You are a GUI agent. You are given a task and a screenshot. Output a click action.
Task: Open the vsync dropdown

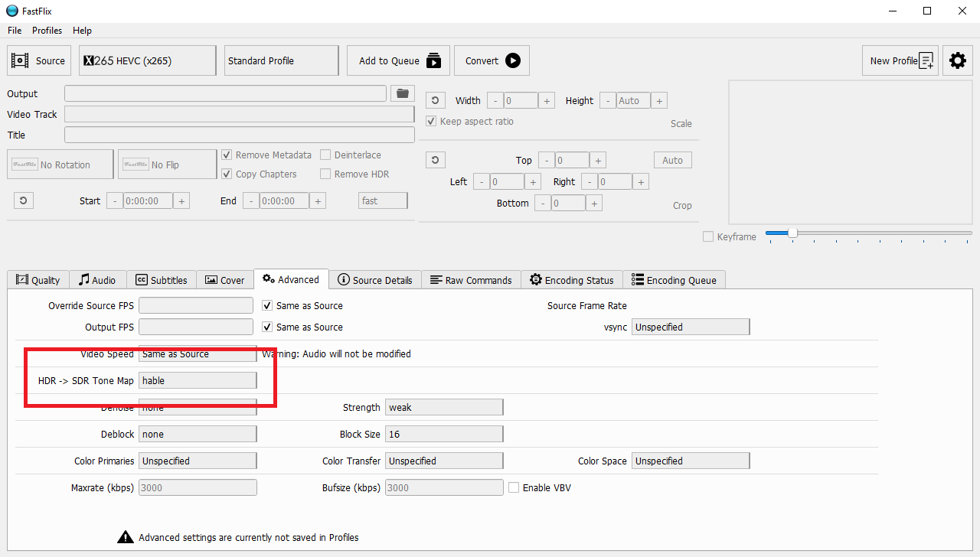pyautogui.click(x=691, y=327)
